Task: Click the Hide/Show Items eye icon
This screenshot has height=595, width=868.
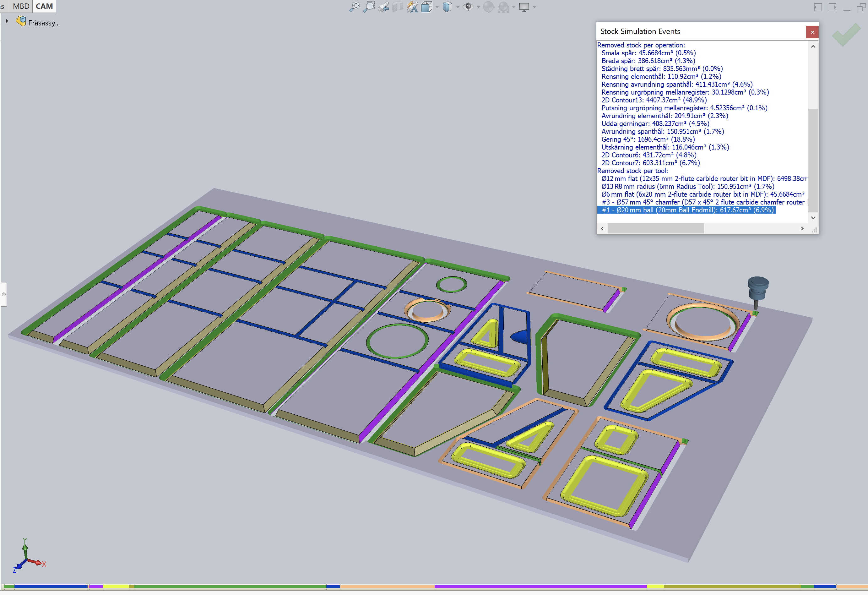Action: [x=468, y=7]
